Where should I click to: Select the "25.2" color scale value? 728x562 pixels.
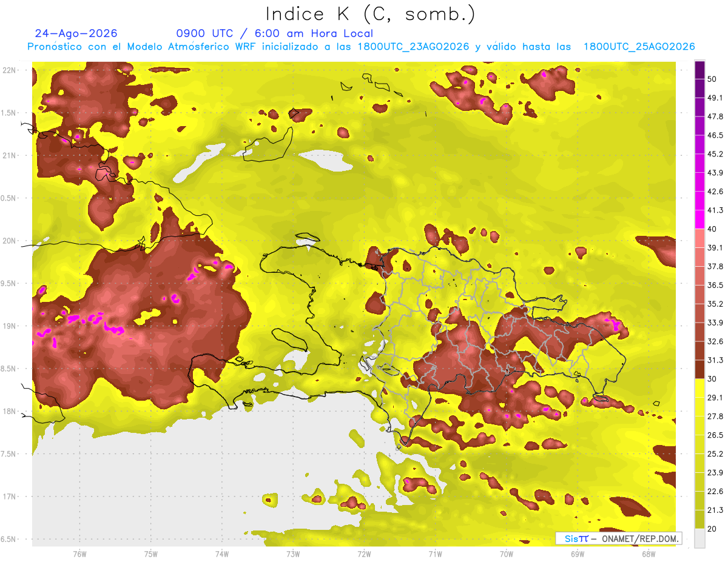pos(715,454)
